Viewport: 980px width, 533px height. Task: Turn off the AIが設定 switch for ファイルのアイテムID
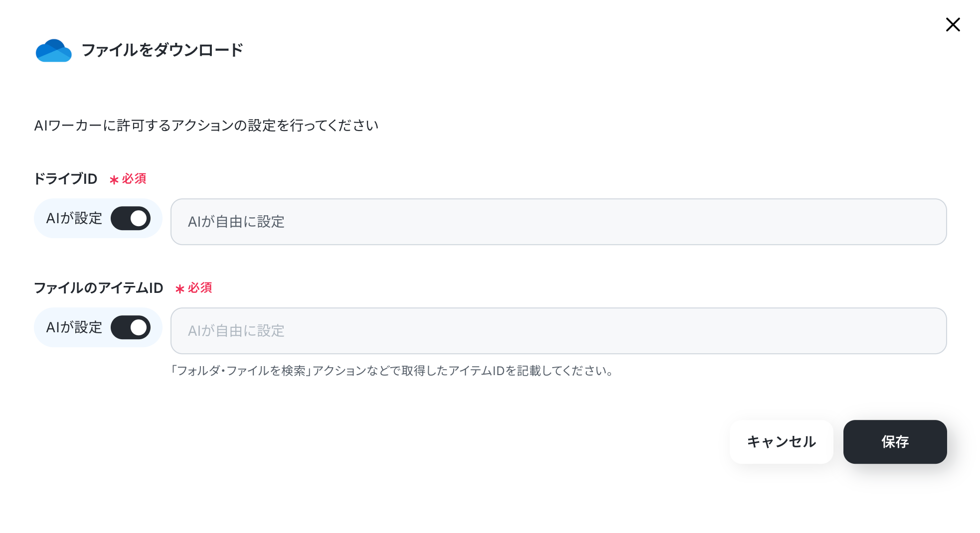[131, 327]
